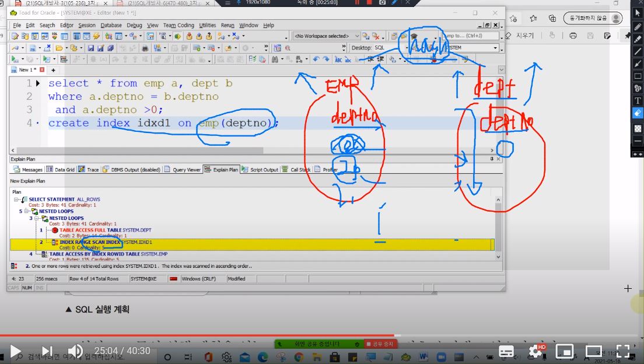Click the Execute as script icon

(47, 60)
